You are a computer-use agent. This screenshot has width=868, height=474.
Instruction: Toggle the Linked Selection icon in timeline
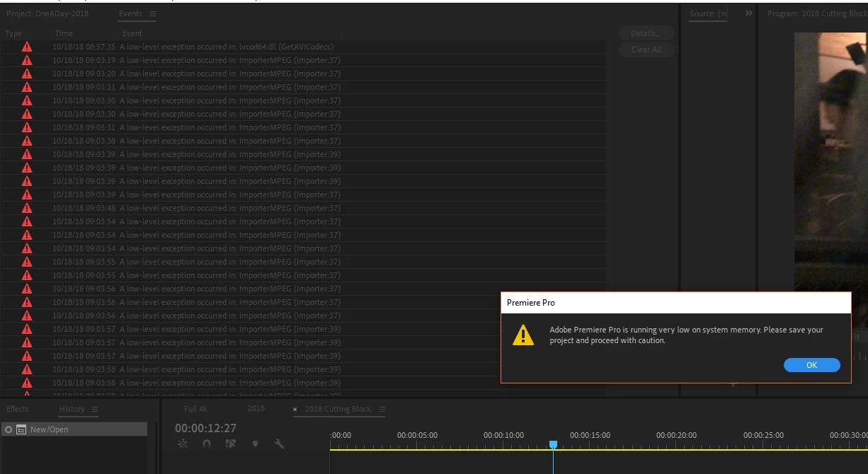click(x=231, y=444)
